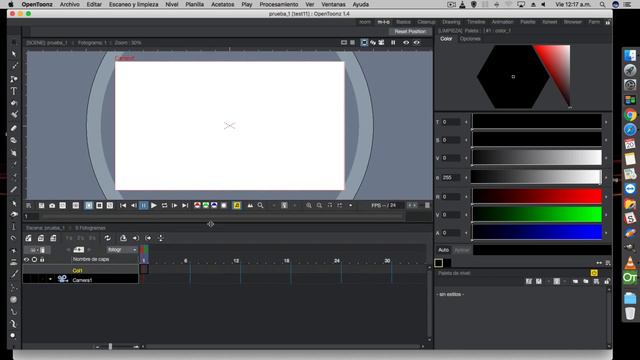This screenshot has height=360, width=640.
Task: Step to previous frame
Action: 133,205
